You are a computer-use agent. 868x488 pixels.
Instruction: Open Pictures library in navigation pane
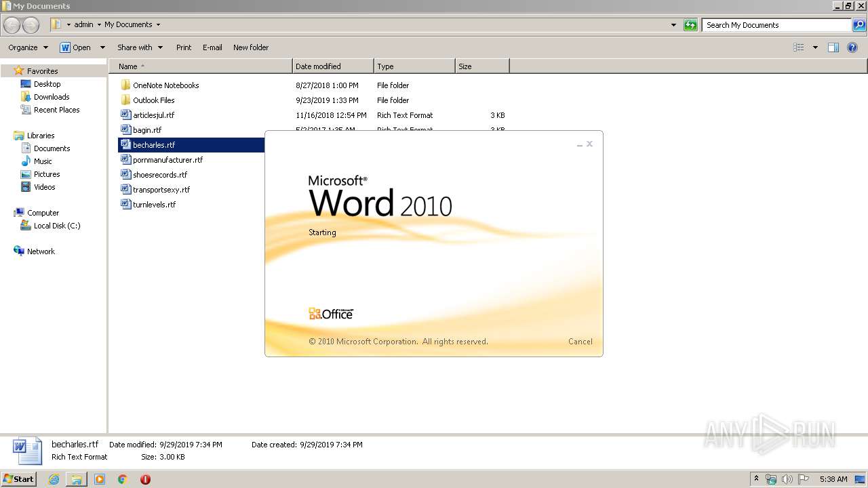(47, 174)
